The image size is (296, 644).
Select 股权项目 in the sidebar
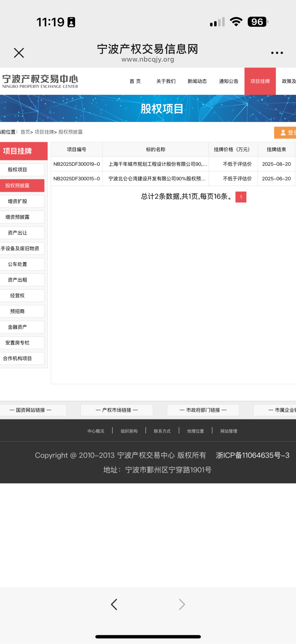click(x=22, y=170)
